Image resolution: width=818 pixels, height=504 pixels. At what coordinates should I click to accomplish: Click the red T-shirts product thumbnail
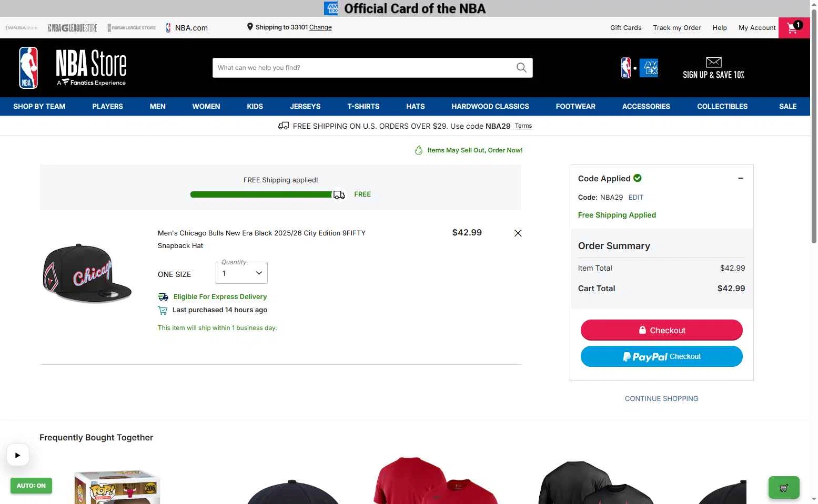(x=436, y=481)
